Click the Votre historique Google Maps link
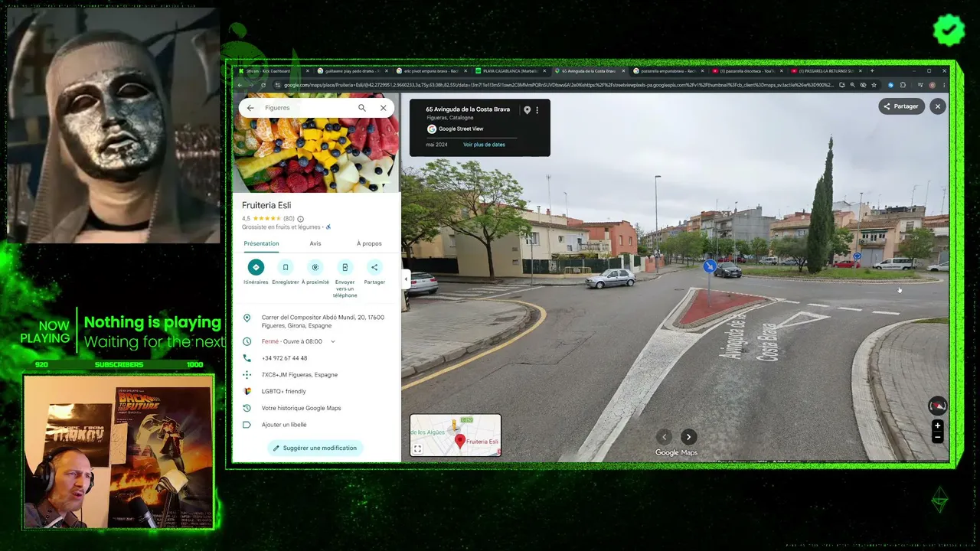This screenshot has height=551, width=980. point(302,408)
